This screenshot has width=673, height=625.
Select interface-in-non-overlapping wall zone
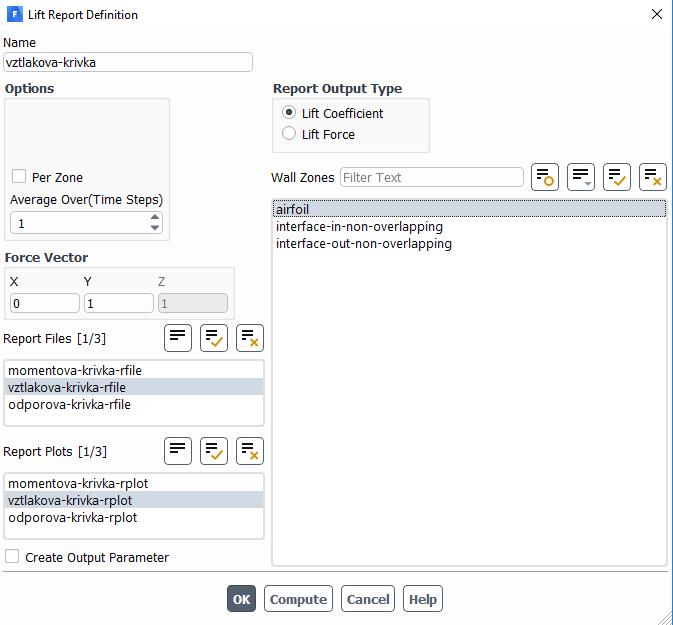(x=470, y=227)
